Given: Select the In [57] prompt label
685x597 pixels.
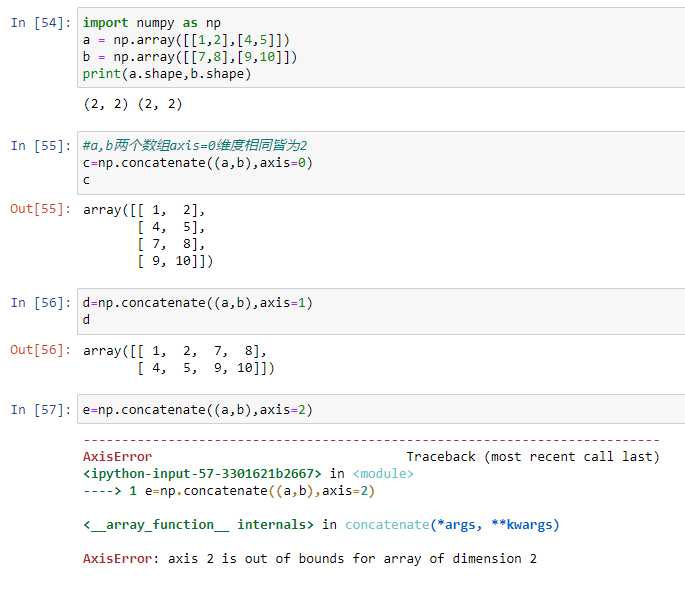Looking at the screenshot, I should pos(41,410).
